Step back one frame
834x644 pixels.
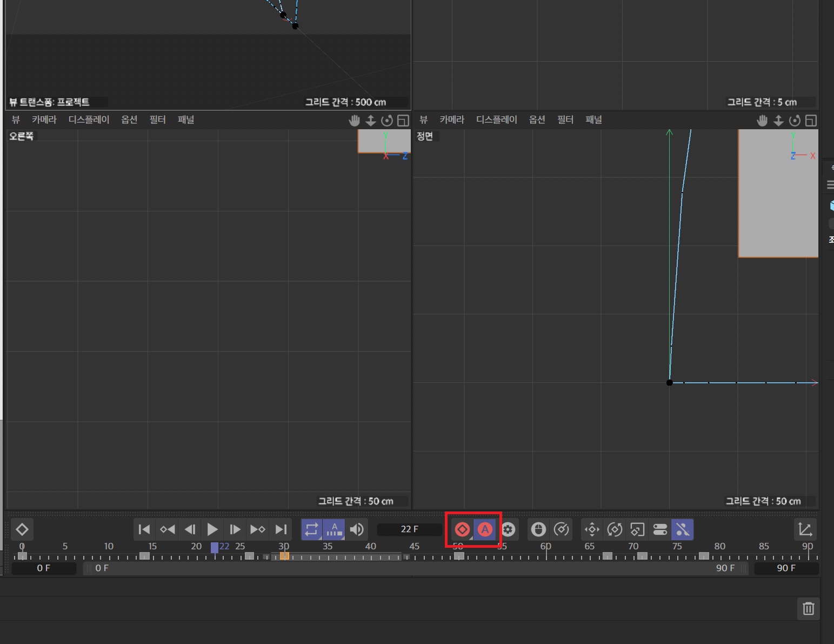tap(190, 529)
